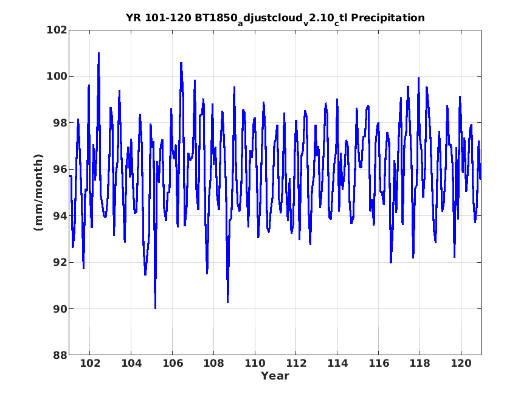This screenshot has width=532, height=399.
Task: Click x-axis tick label 120
Action: coord(461,363)
